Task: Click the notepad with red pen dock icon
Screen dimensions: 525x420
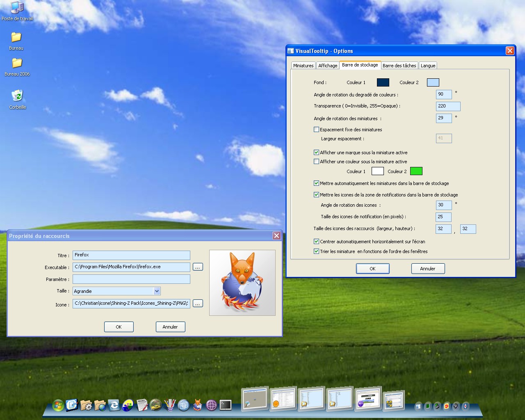Action: pos(142,405)
